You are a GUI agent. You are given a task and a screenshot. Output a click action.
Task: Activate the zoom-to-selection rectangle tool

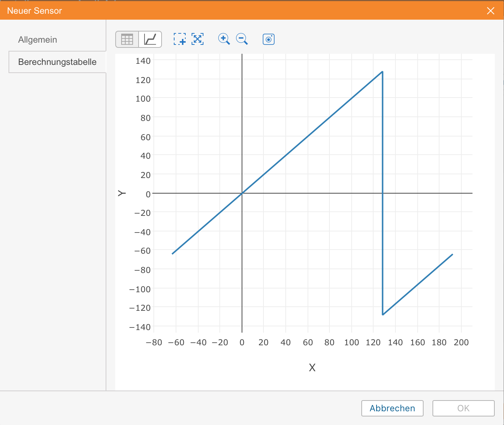pyautogui.click(x=180, y=39)
